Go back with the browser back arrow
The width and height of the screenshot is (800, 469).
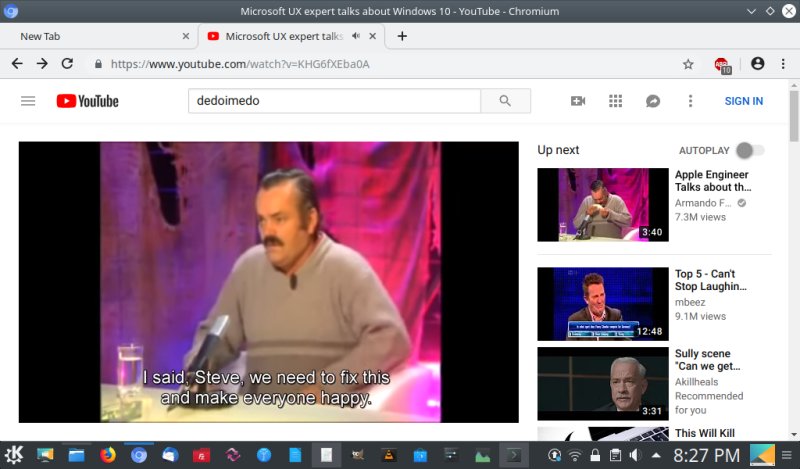click(17, 64)
